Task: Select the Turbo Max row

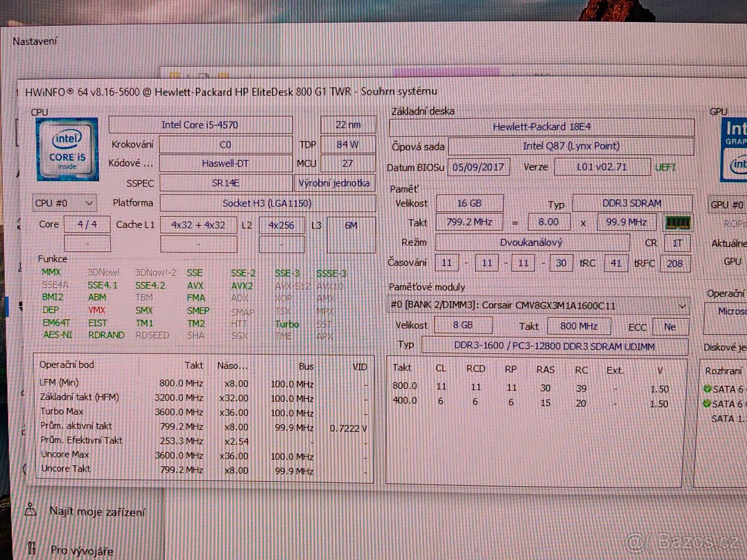Action: [x=203, y=412]
